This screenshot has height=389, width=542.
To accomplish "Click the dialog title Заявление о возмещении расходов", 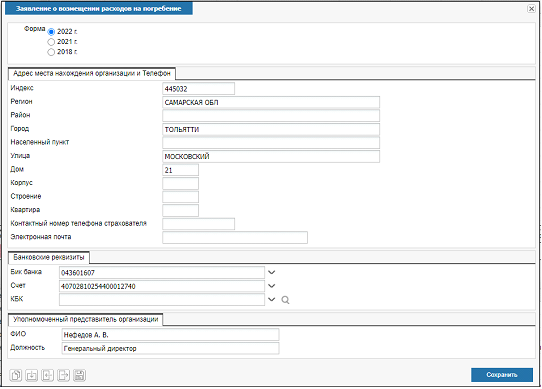I will click(99, 9).
